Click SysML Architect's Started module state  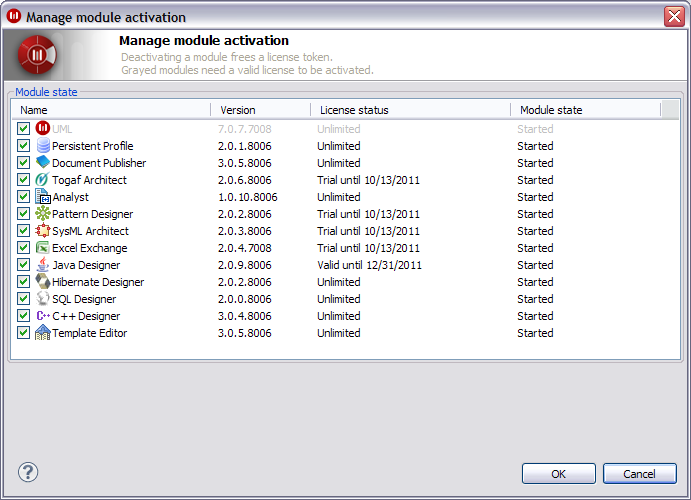click(x=535, y=231)
